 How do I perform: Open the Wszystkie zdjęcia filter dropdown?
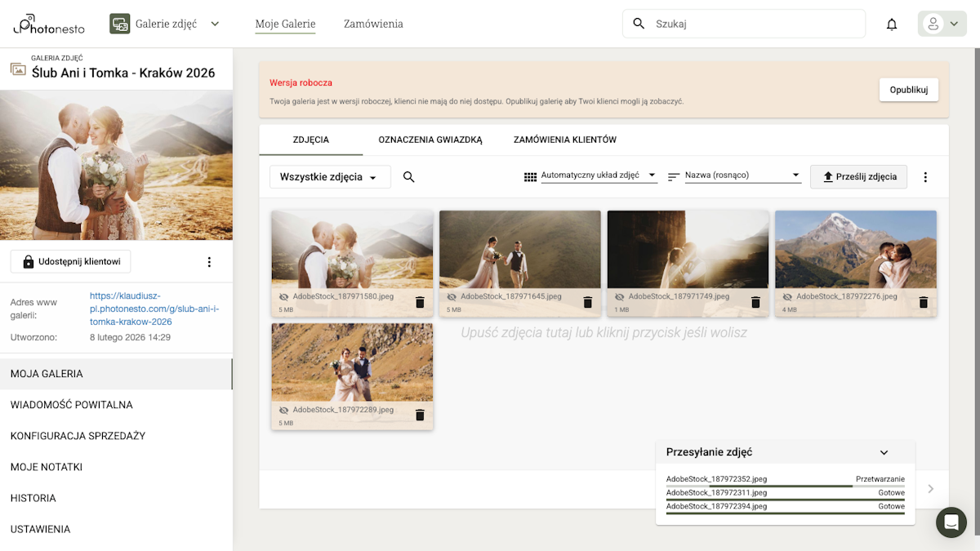click(x=329, y=177)
